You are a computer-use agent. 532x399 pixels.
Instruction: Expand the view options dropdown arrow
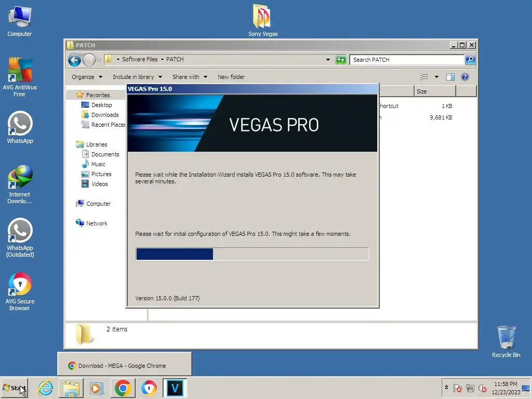tap(436, 77)
